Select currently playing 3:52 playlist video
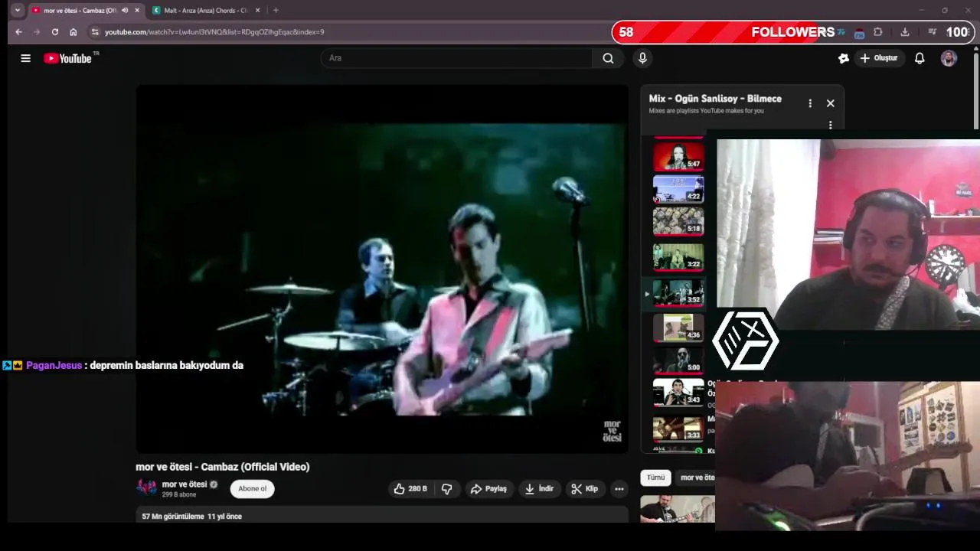Viewport: 980px width, 551px height. click(678, 293)
